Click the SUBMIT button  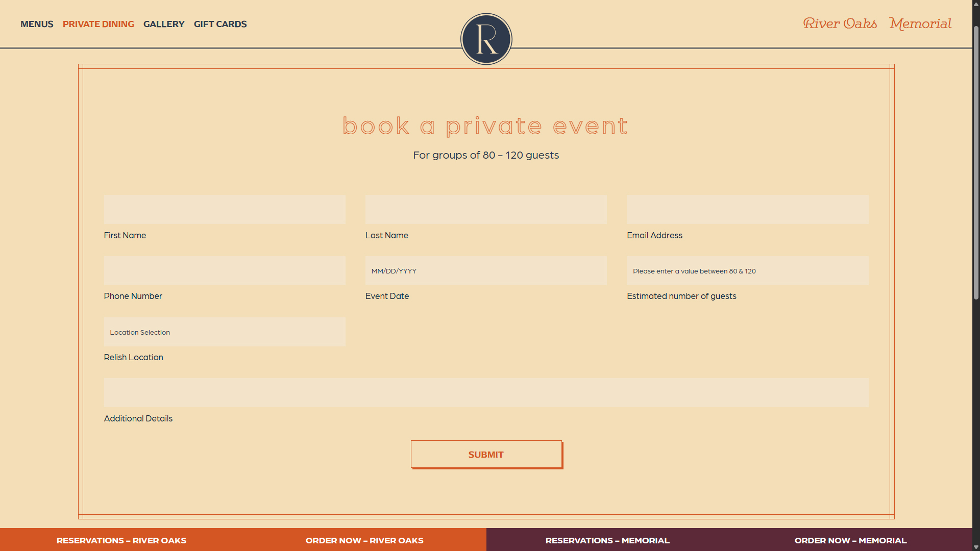coord(486,454)
